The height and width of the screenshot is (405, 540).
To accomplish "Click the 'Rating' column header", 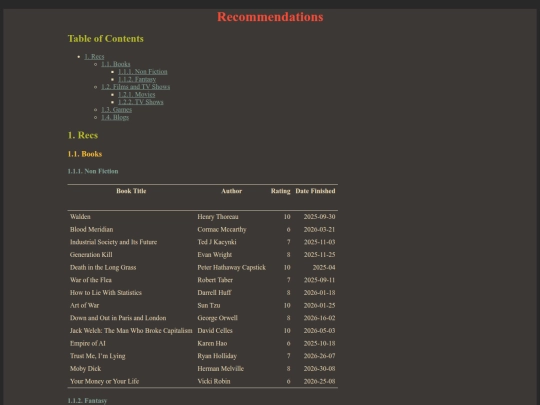I will [x=280, y=191].
